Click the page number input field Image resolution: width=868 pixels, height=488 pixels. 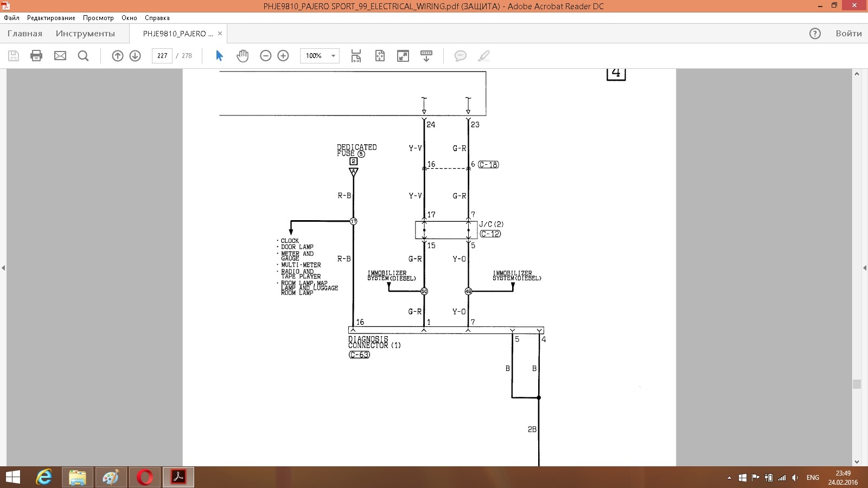coord(162,56)
